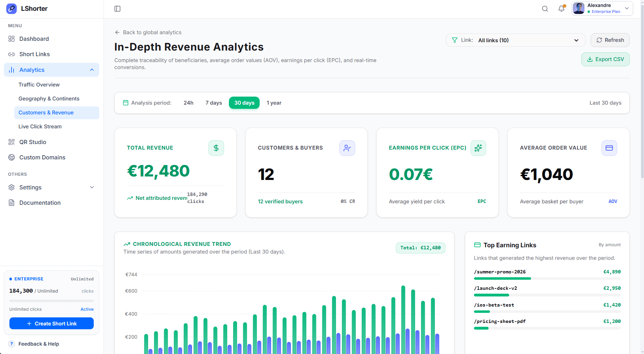Collapse the Analytics menu chevron
The width and height of the screenshot is (644, 354).
click(x=92, y=70)
